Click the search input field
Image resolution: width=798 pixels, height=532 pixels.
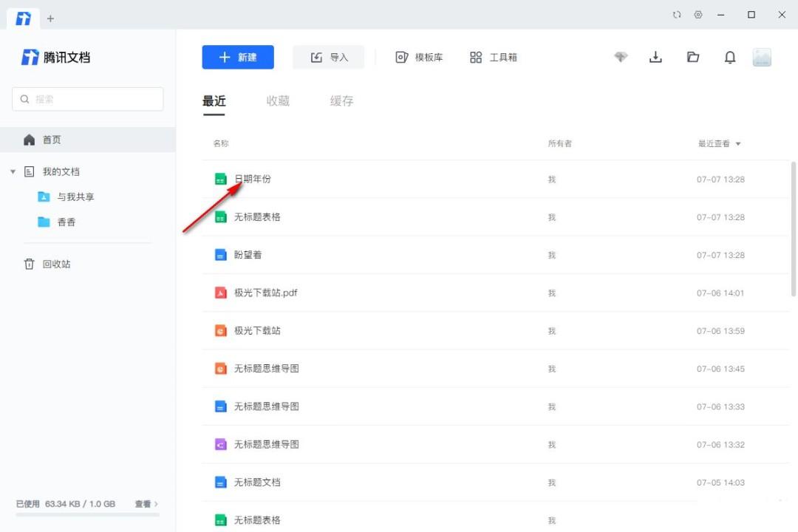tap(88, 99)
